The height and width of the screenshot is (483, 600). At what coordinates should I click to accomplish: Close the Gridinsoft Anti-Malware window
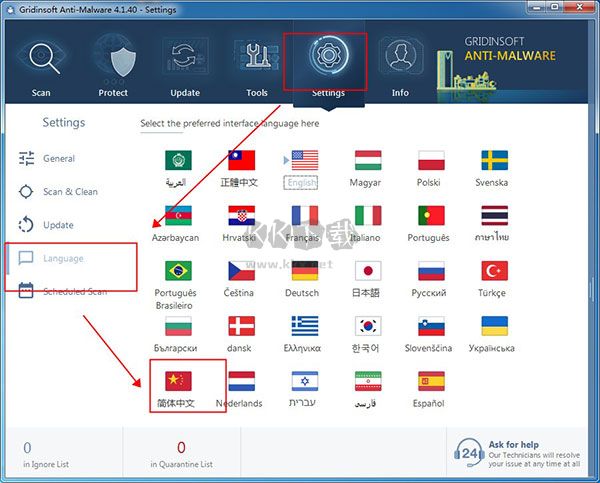coord(580,7)
